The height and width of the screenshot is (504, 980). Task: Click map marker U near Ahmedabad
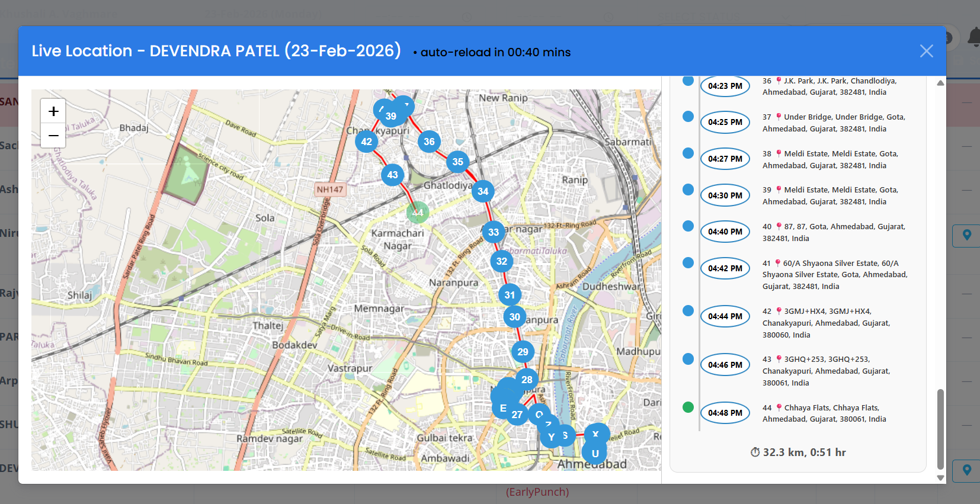(x=595, y=454)
